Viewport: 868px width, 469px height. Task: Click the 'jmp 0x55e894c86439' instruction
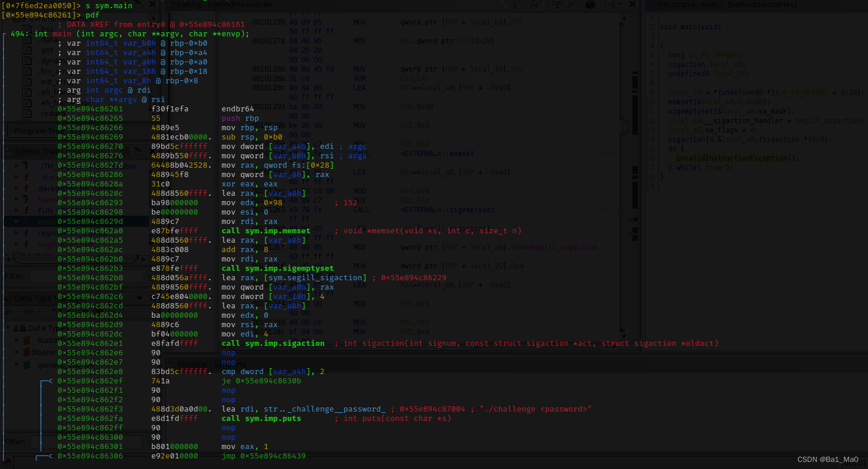[x=264, y=456]
